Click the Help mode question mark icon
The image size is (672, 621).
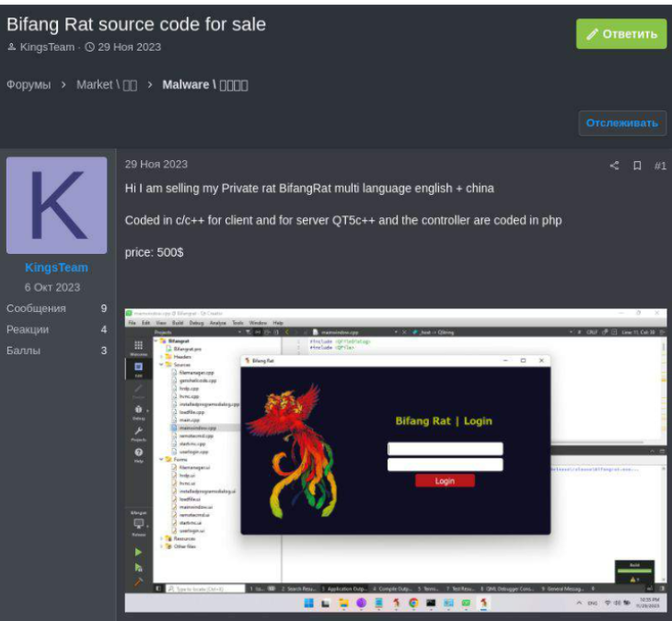[138, 454]
